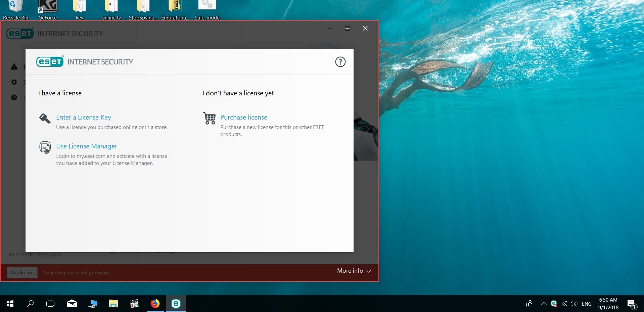Open taskbar search magnifier
Viewport: 644px width, 312px height.
30,304
